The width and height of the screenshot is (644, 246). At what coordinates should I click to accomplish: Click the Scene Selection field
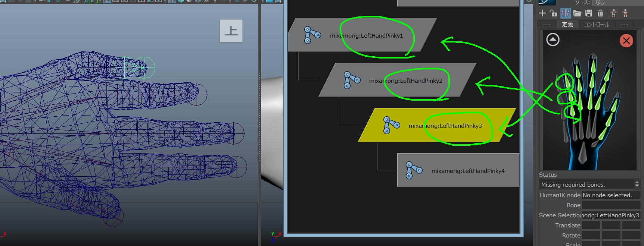(611, 215)
